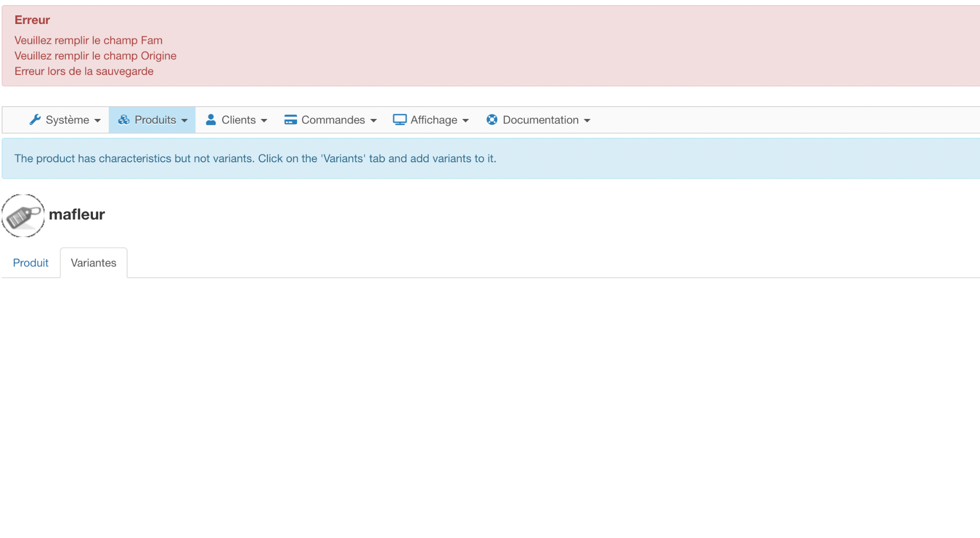Expand the Commandes dropdown caret
The image size is (980, 538).
click(374, 120)
